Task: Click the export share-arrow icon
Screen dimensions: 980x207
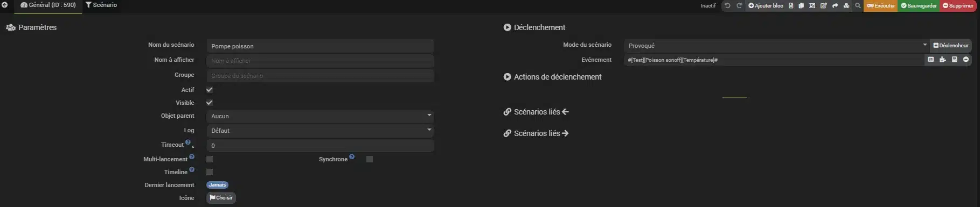Action: 835,6
